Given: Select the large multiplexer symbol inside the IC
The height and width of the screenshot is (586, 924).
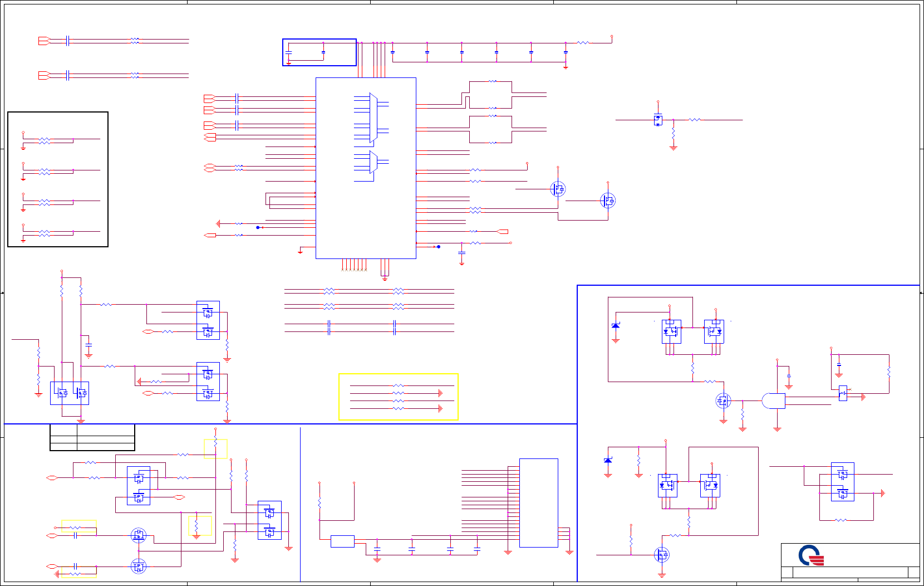Looking at the screenshot, I should coord(373,118).
